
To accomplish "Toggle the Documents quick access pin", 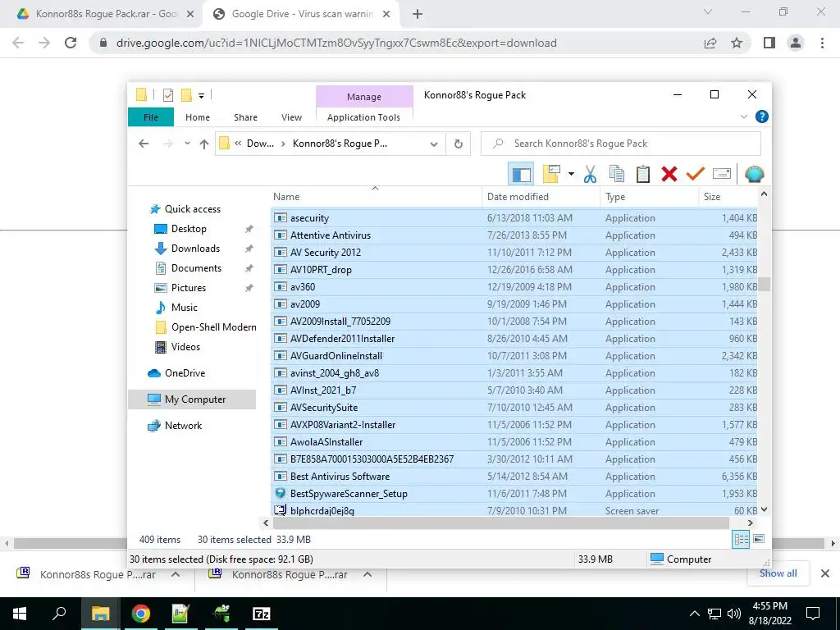I will pyautogui.click(x=249, y=268).
